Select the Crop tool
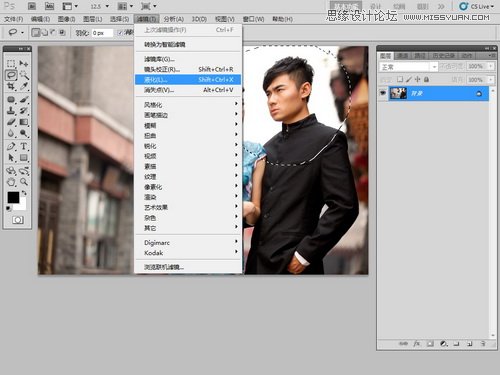The image size is (500, 375). 11,86
